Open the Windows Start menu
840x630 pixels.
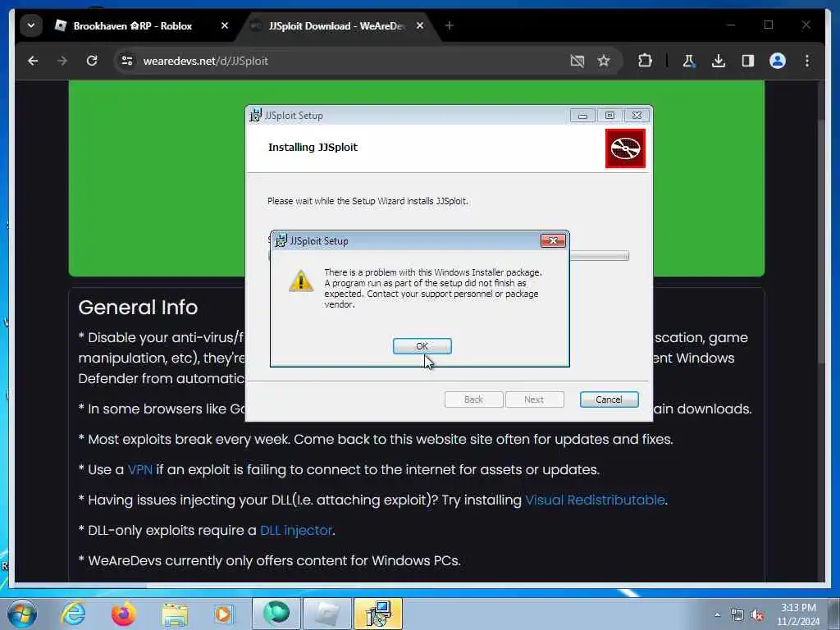pyautogui.click(x=22, y=614)
